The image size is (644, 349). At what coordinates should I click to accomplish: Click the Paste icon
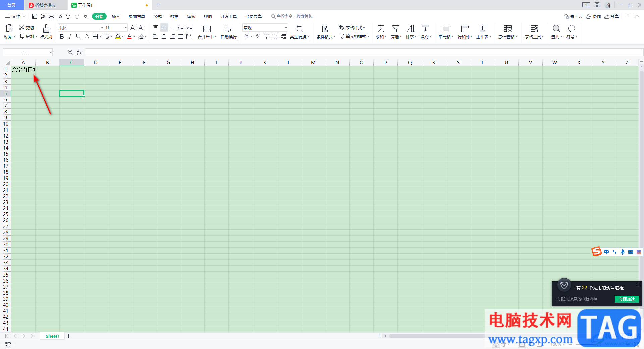click(9, 28)
